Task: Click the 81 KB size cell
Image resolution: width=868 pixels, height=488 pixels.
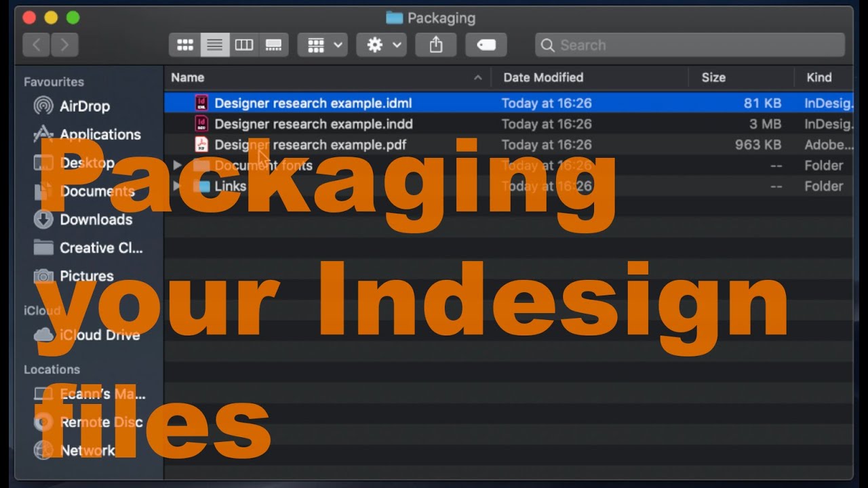Action: point(762,103)
